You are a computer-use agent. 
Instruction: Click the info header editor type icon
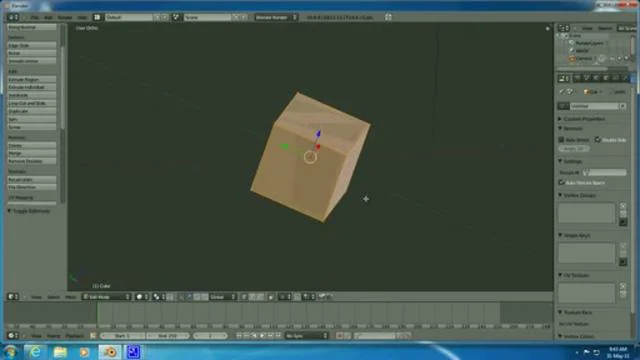13,17
